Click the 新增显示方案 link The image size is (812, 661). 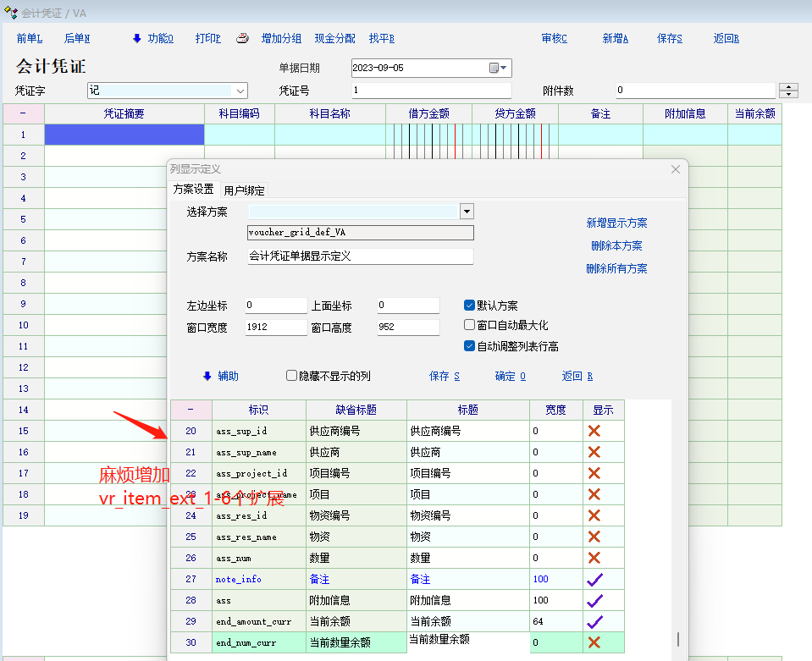pos(616,223)
